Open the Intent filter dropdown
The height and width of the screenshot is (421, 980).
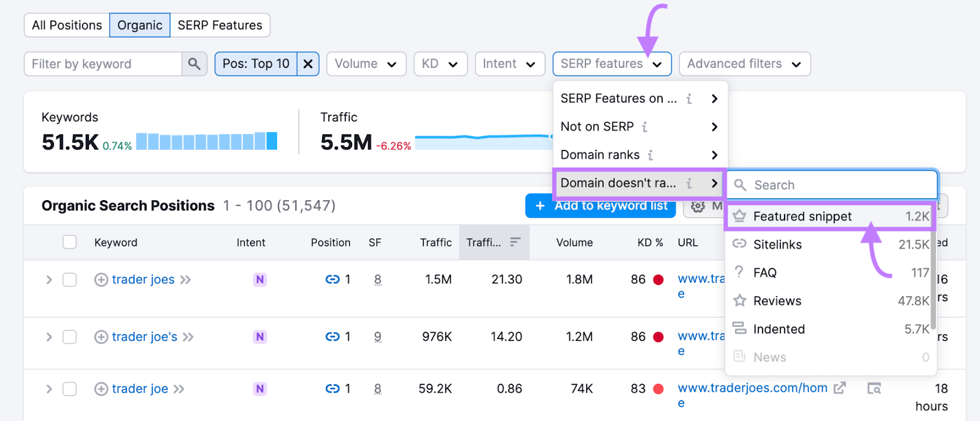click(x=510, y=64)
